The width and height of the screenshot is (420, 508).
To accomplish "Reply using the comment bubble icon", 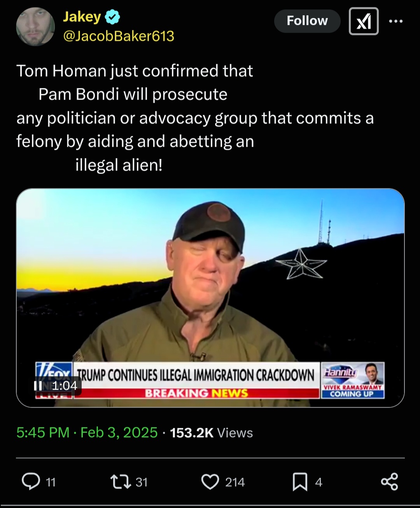I will (x=31, y=482).
